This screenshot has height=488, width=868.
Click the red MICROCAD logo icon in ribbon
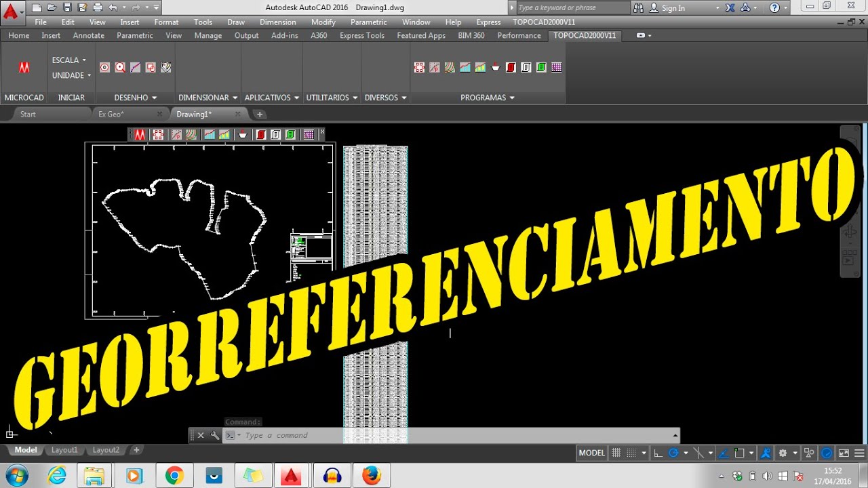(24, 67)
